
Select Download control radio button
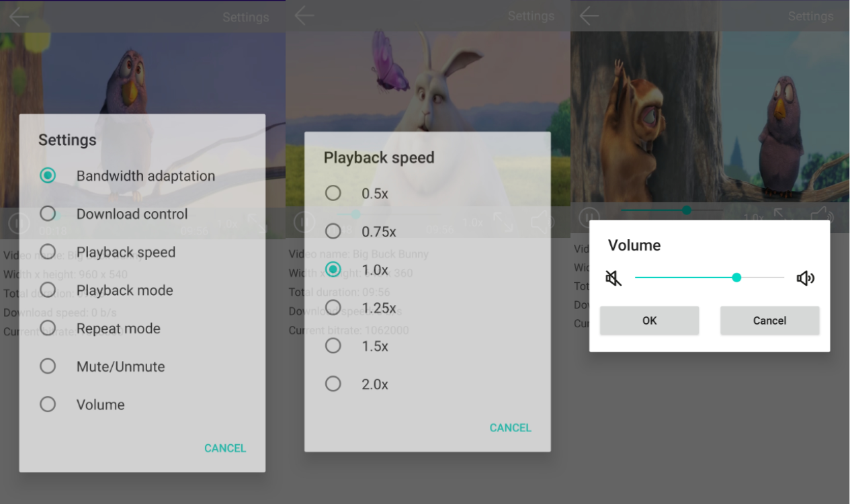tap(47, 214)
